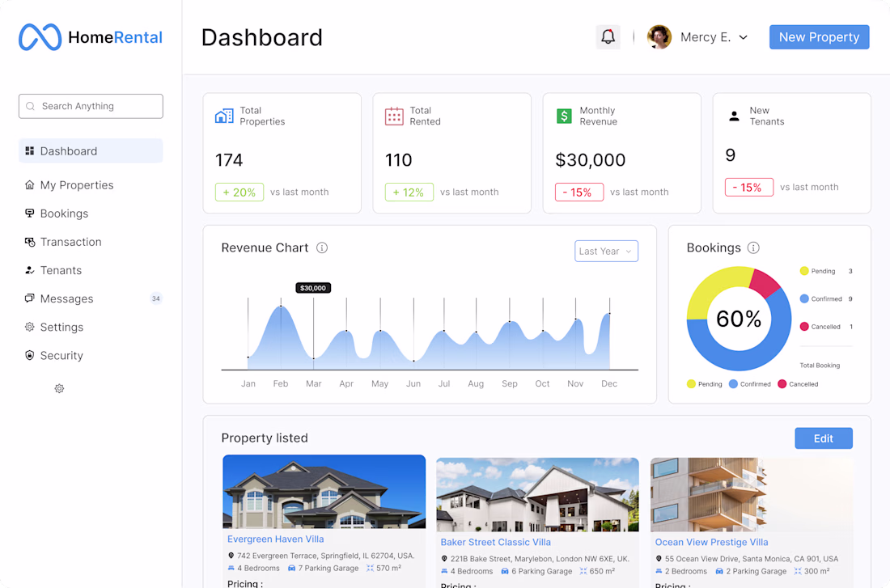Viewport: 890px width, 588px height.
Task: Click the Total Booking label
Action: (820, 365)
